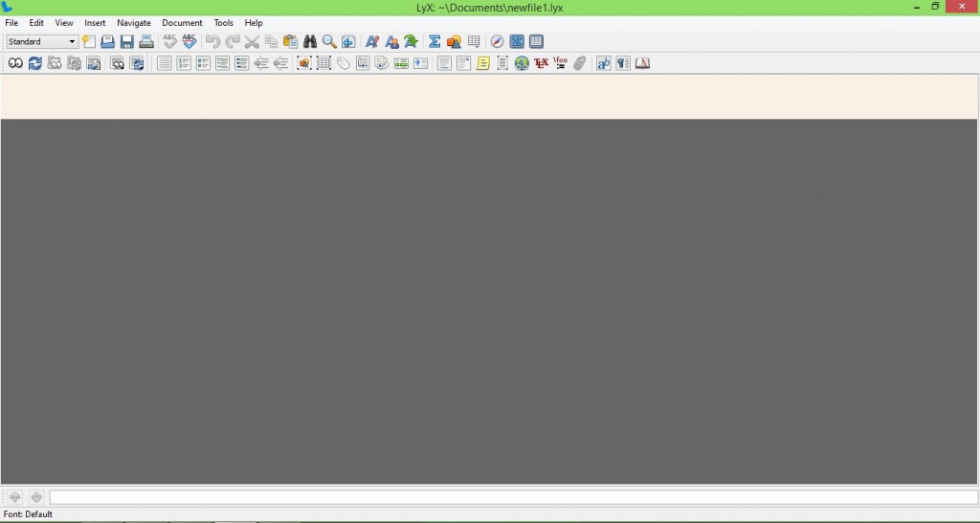Click the Paste clipboard button
Viewport: 980px width, 523px height.
[290, 42]
